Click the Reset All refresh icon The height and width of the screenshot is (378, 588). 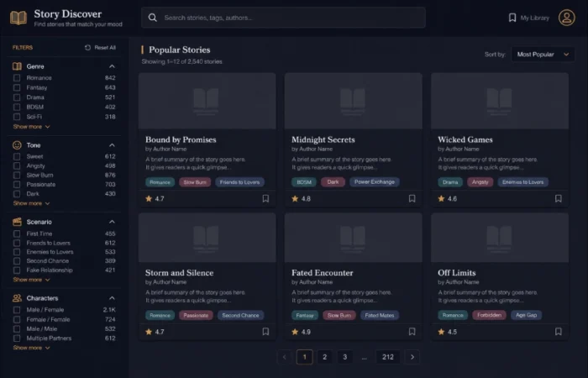[x=87, y=48]
